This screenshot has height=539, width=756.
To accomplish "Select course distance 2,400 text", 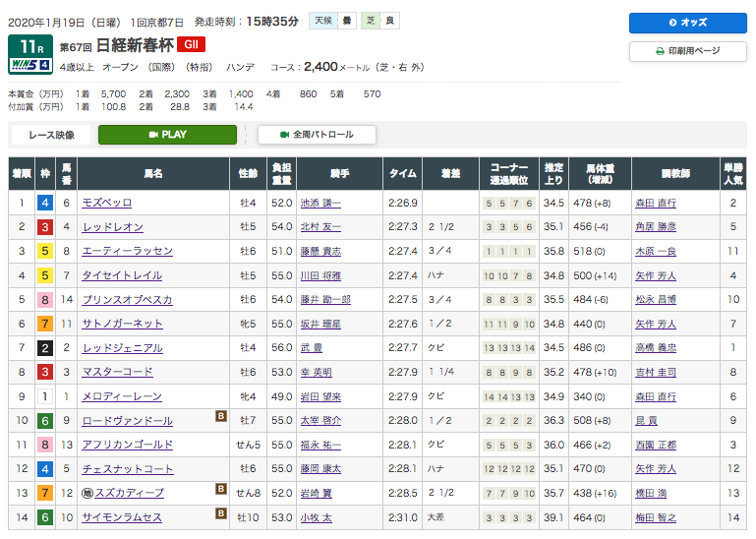I will [320, 67].
